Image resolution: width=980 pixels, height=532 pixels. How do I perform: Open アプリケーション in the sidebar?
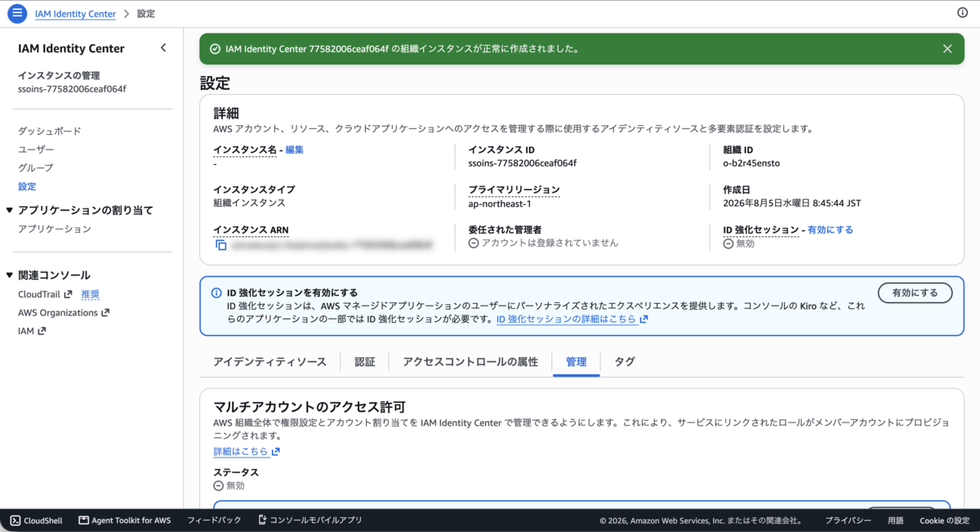pyautogui.click(x=55, y=229)
